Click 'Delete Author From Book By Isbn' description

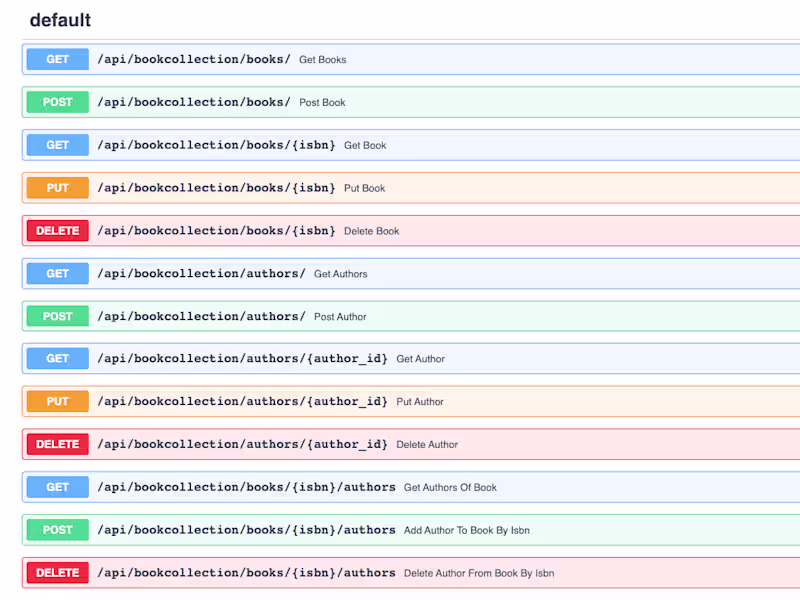pos(479,574)
